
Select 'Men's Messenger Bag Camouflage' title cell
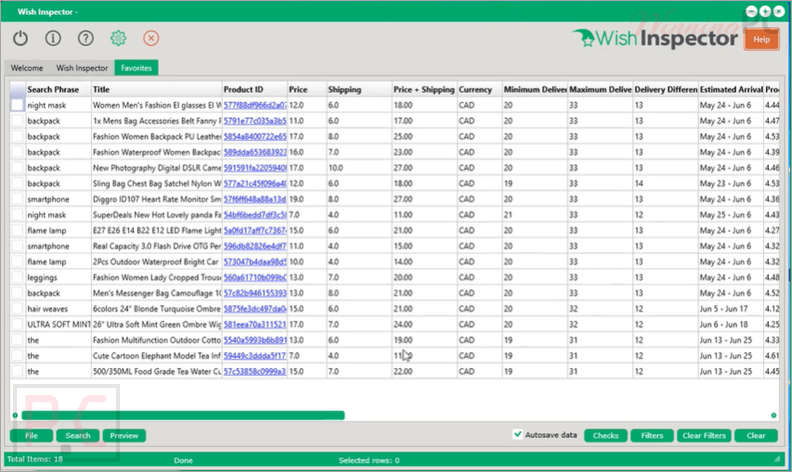pyautogui.click(x=157, y=293)
